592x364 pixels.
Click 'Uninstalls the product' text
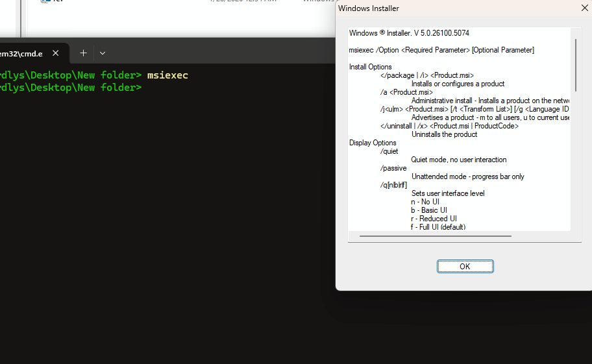445,134
